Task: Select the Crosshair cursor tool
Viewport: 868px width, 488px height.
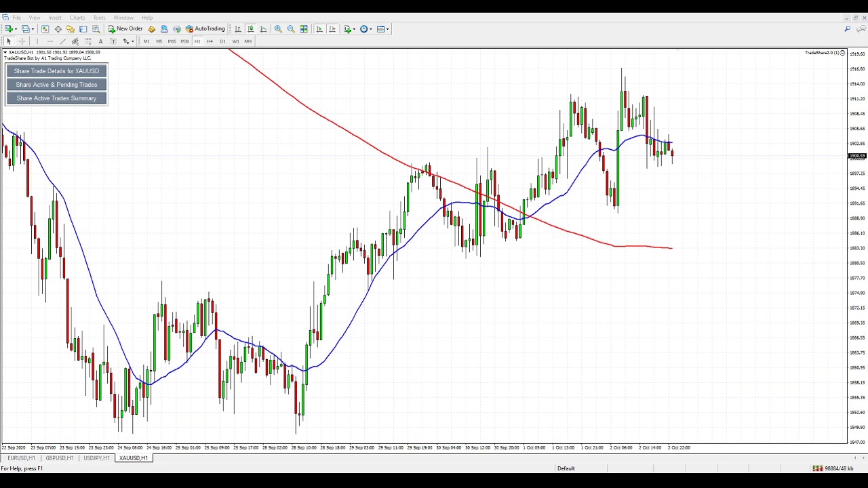Action: point(22,41)
